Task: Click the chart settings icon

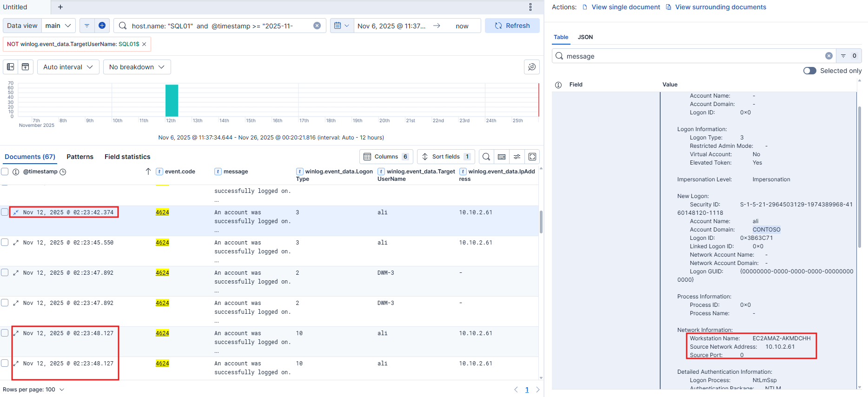Action: tap(531, 67)
